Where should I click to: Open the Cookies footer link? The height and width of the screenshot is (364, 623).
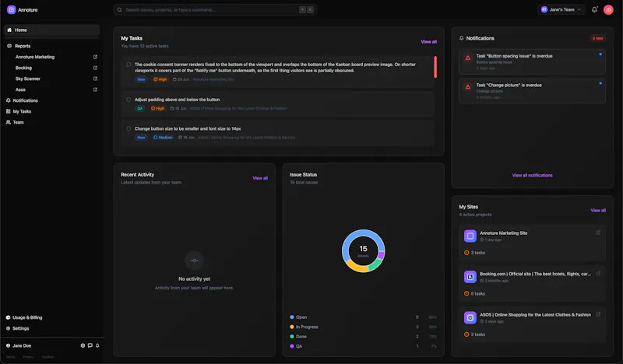point(48,357)
